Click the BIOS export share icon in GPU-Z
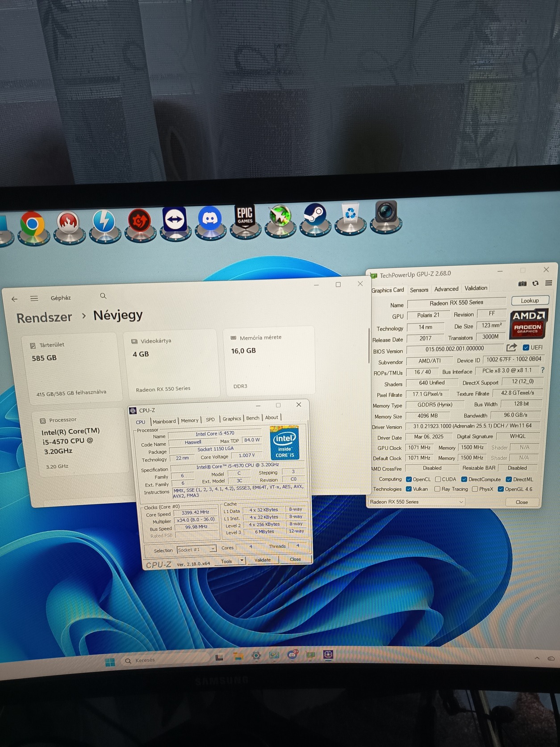This screenshot has width=560, height=747. tap(511, 347)
